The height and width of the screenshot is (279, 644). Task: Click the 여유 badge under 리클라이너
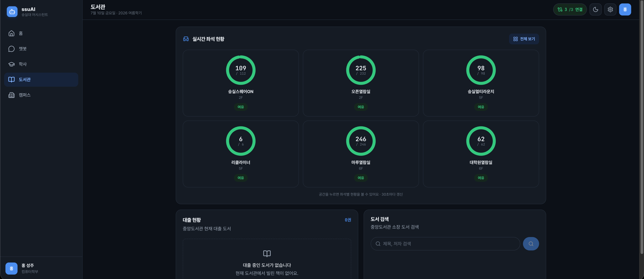[241, 178]
